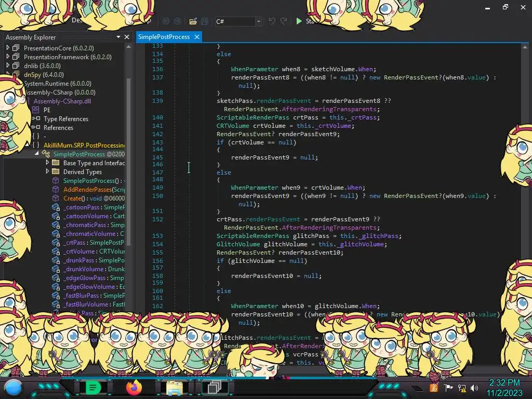Click the SimplePostProcess class icon in tree
This screenshot has height=399, width=532.
(x=46, y=154)
